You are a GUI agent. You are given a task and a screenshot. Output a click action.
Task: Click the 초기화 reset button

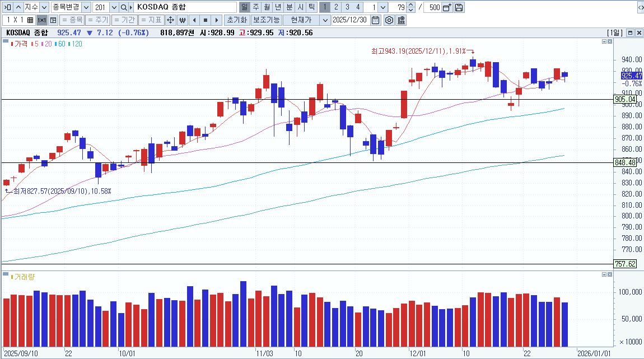click(x=237, y=20)
